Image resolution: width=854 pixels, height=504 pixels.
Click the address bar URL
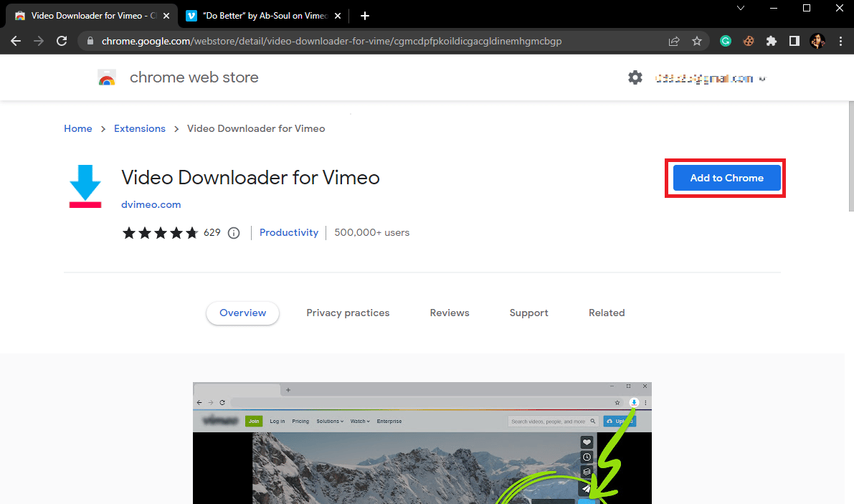click(x=331, y=41)
